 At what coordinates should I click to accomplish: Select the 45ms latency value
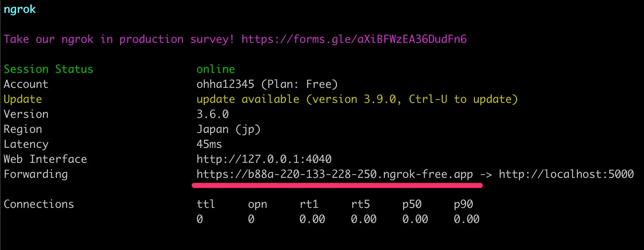(209, 144)
